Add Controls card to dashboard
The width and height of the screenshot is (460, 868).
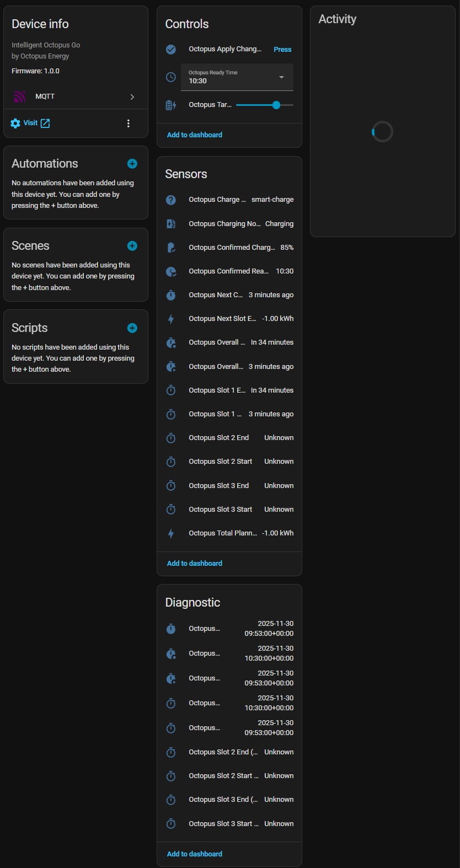pyautogui.click(x=195, y=135)
